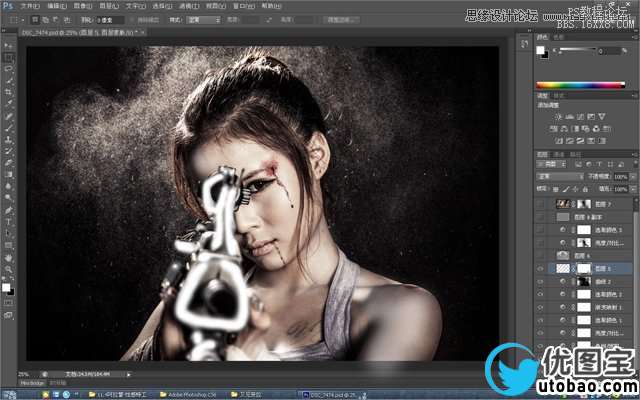Select the Crop tool
640x400 pixels.
click(x=9, y=92)
